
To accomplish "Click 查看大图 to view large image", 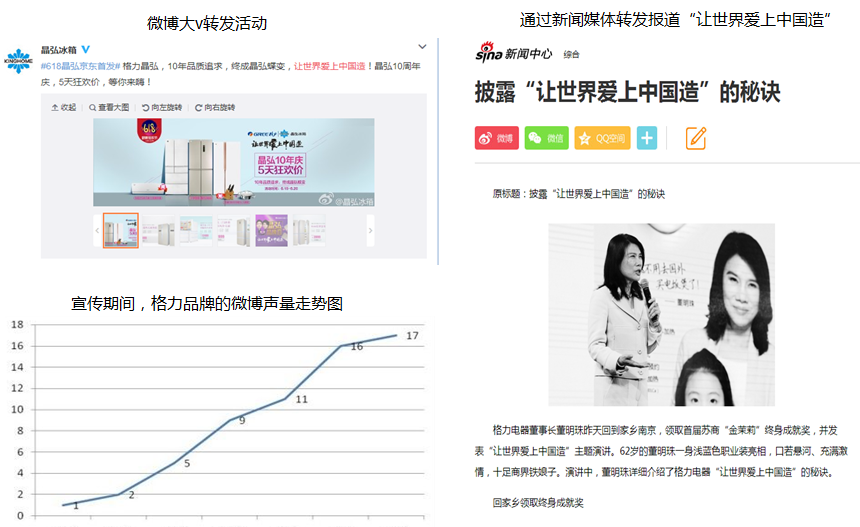I will (109, 107).
